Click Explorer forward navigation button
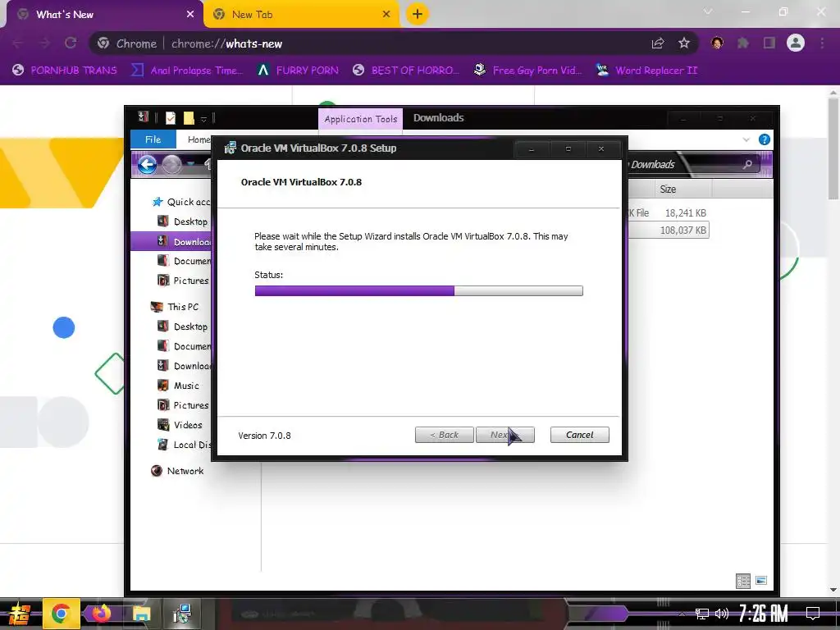Screen dimensions: 840x630 pos(171,164)
